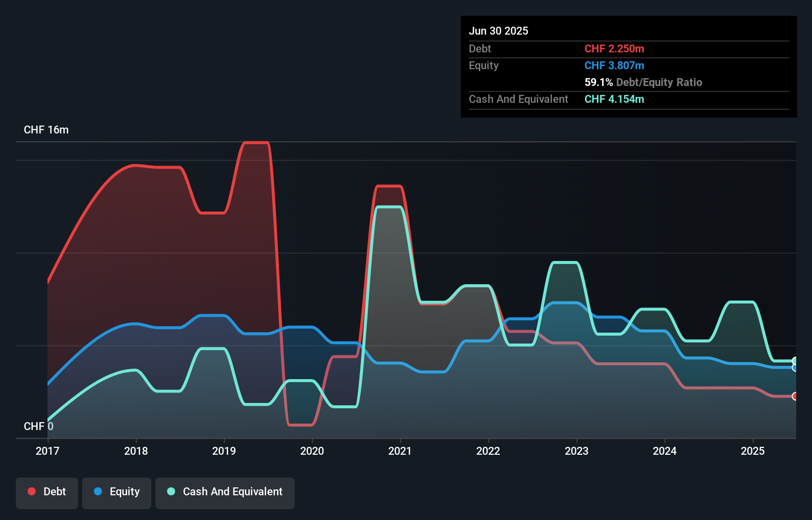
Task: Click the CHF 2.250m debt value
Action: point(614,49)
